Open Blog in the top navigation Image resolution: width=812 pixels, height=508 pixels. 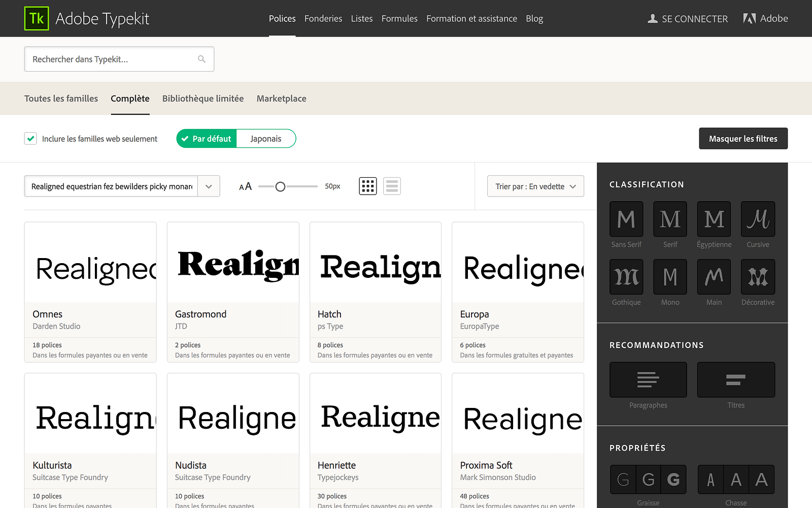click(x=534, y=19)
